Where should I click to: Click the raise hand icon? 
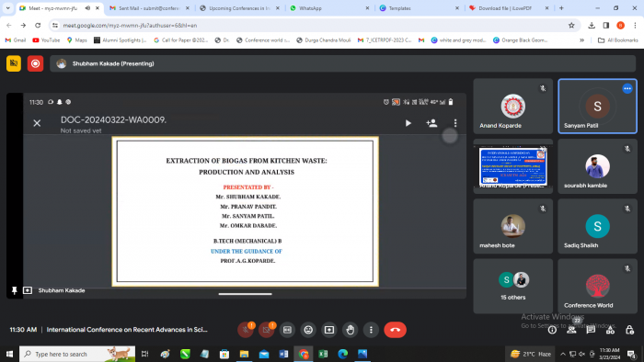tap(351, 330)
